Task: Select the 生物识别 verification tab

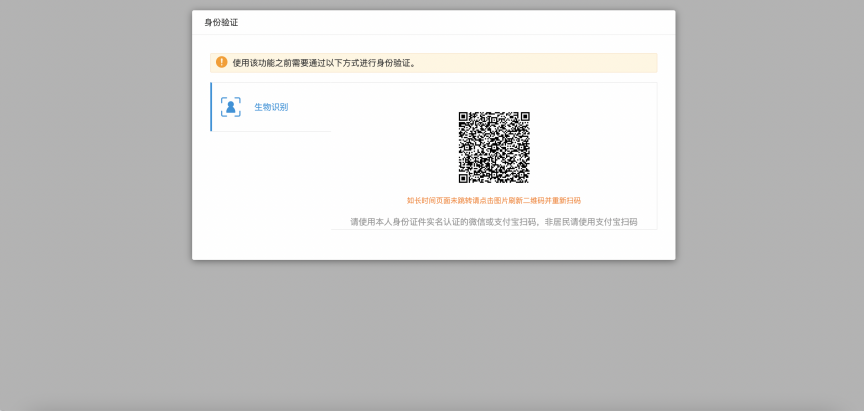Action: pyautogui.click(x=271, y=107)
